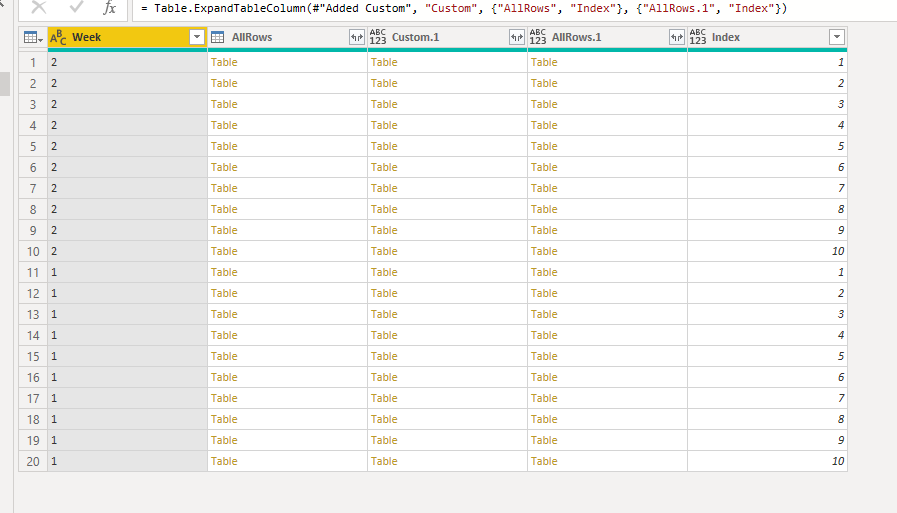897x513 pixels.
Task: Open the AllRows Table link in row 1
Action: 224,62
